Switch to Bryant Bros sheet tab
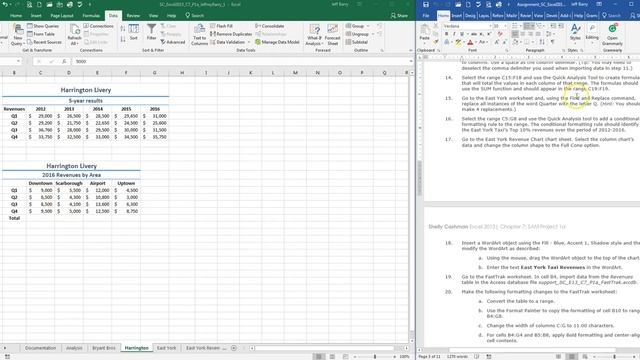This screenshot has height=360, width=640. (104, 348)
